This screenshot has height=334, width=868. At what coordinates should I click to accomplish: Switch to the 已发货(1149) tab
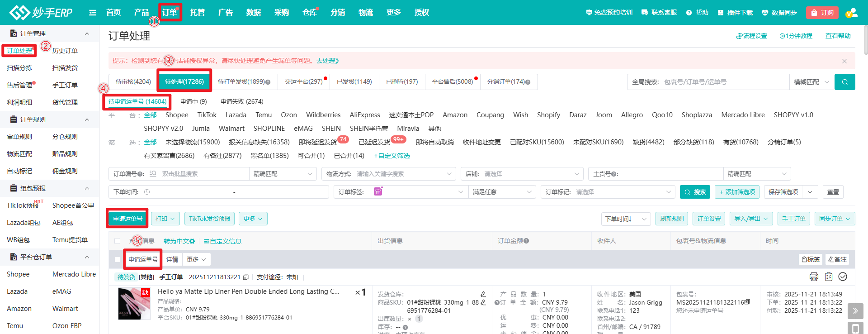(x=354, y=81)
